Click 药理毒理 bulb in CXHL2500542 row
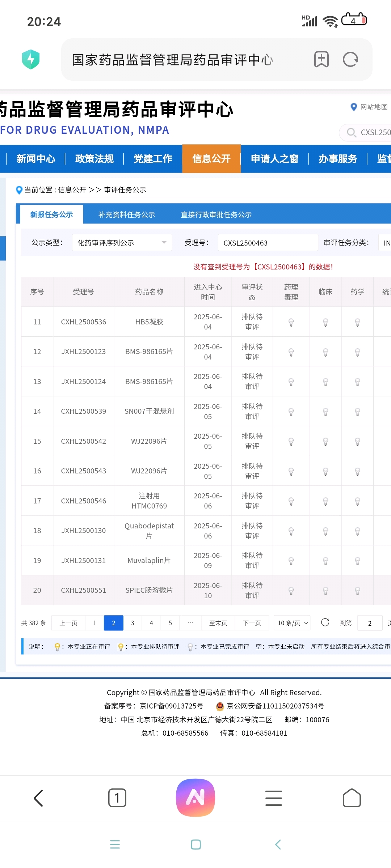The height and width of the screenshot is (868, 391). click(291, 442)
